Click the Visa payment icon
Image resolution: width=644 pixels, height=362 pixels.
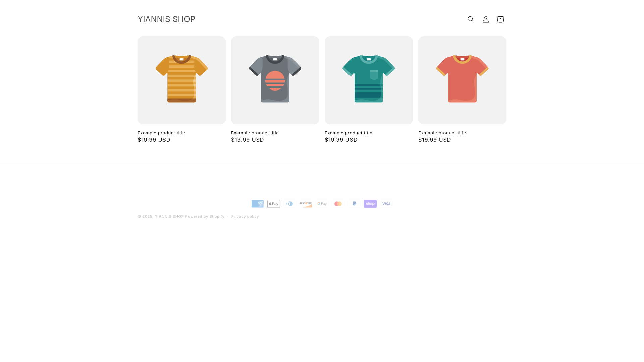(x=386, y=204)
